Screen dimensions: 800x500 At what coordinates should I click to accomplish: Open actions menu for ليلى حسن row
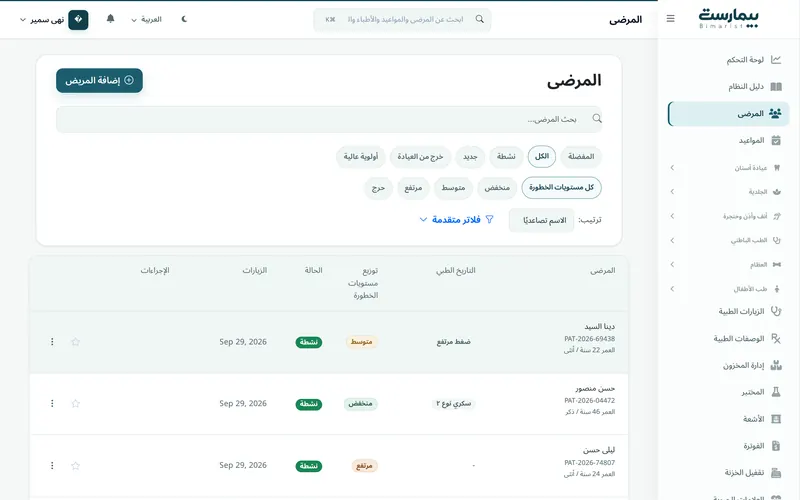click(x=52, y=466)
